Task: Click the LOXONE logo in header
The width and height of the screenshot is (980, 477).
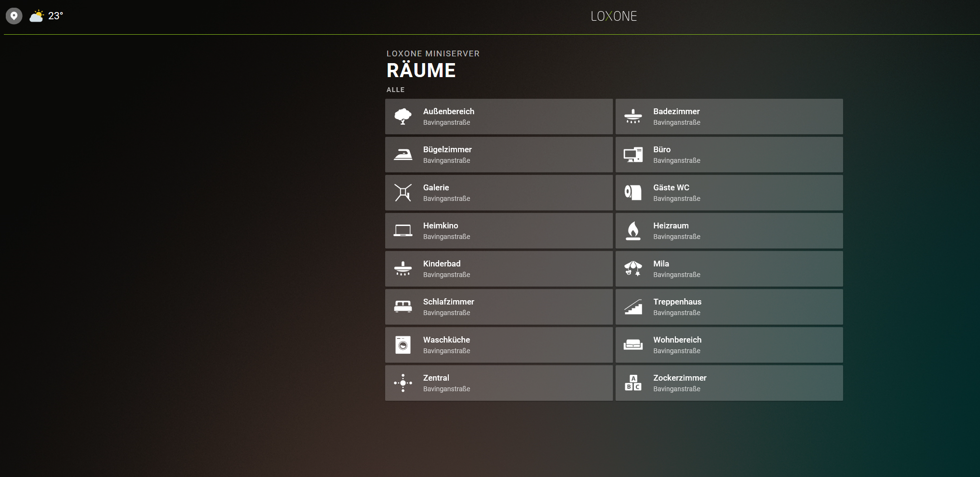Action: tap(614, 16)
